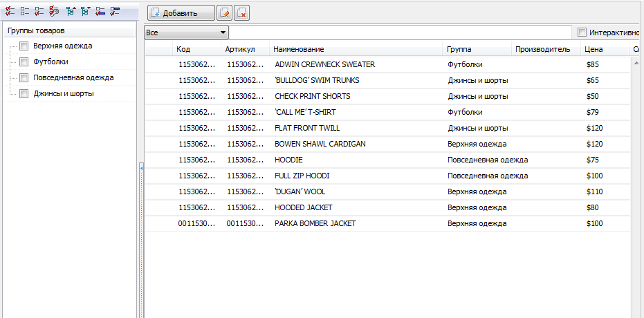Select the 'DUGAN' WOOL row

(387, 192)
